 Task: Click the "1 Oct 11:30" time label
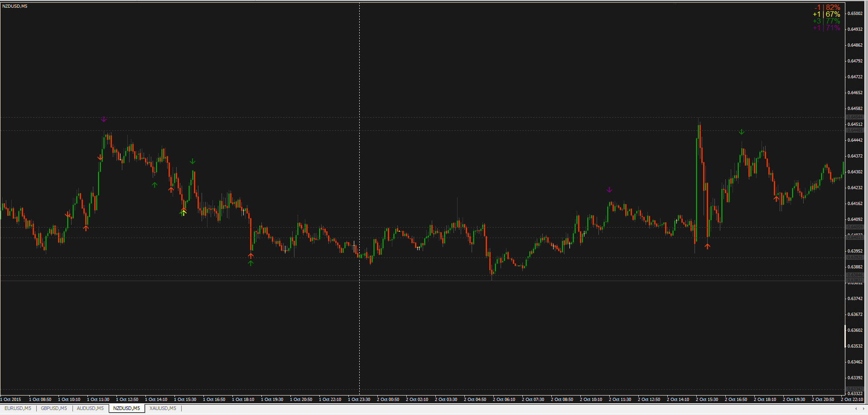coord(98,400)
